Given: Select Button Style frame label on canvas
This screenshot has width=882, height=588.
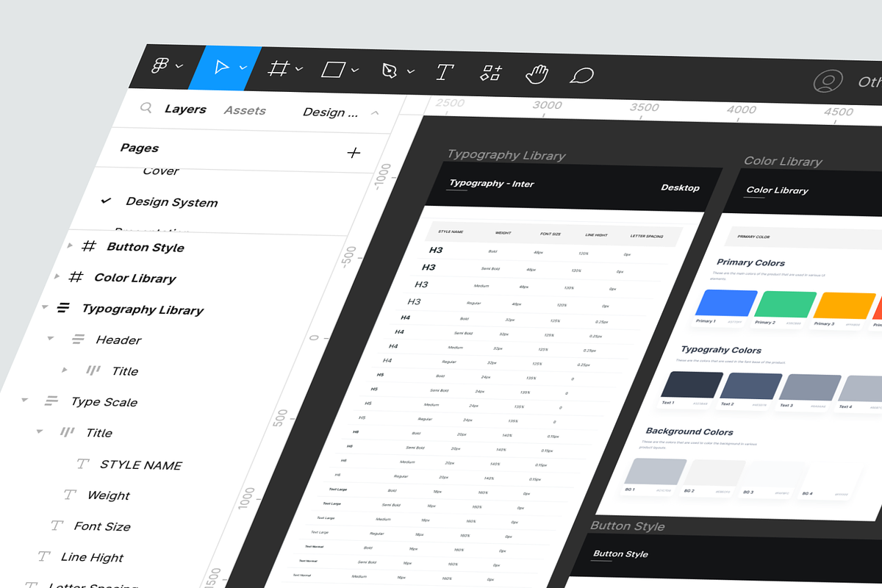Looking at the screenshot, I should [628, 526].
